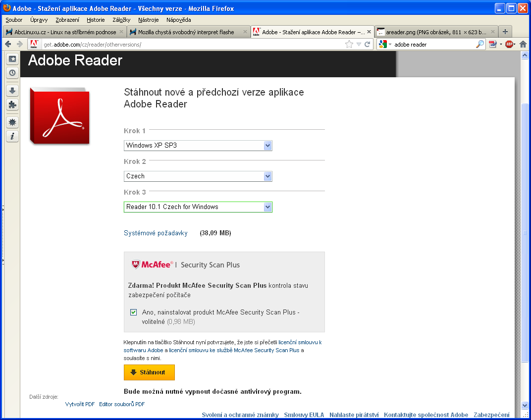The height and width of the screenshot is (420, 531).
Task: Click the toolbar icon left of Adblock Plus
Action: pos(493,44)
